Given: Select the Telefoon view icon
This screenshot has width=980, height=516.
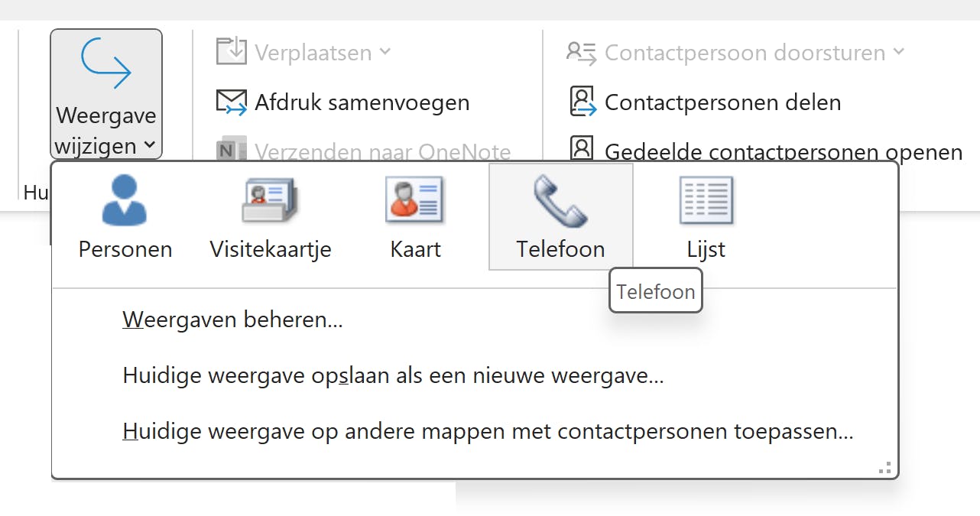Looking at the screenshot, I should (x=560, y=200).
